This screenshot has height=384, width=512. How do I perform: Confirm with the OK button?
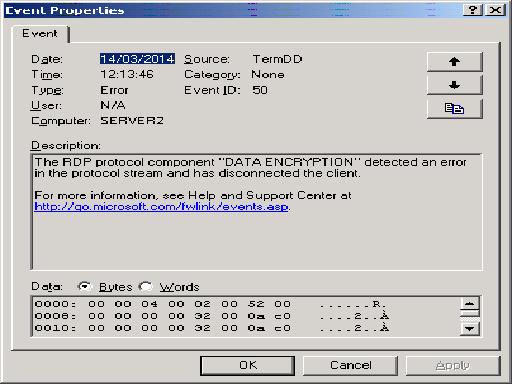247,366
